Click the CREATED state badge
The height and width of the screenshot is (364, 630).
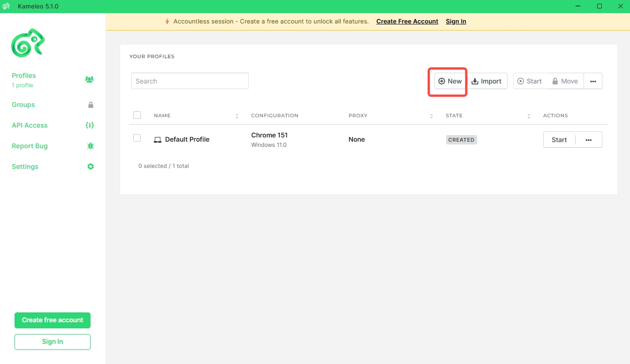pyautogui.click(x=462, y=140)
